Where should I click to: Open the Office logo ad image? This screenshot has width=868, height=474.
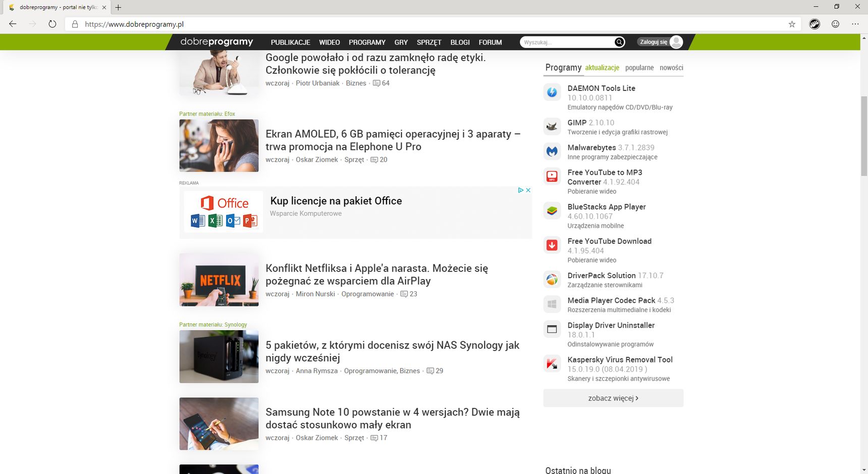pos(224,212)
